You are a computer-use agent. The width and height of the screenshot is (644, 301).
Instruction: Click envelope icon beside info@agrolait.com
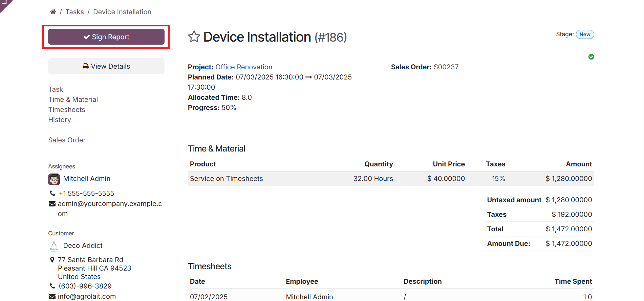click(x=52, y=297)
